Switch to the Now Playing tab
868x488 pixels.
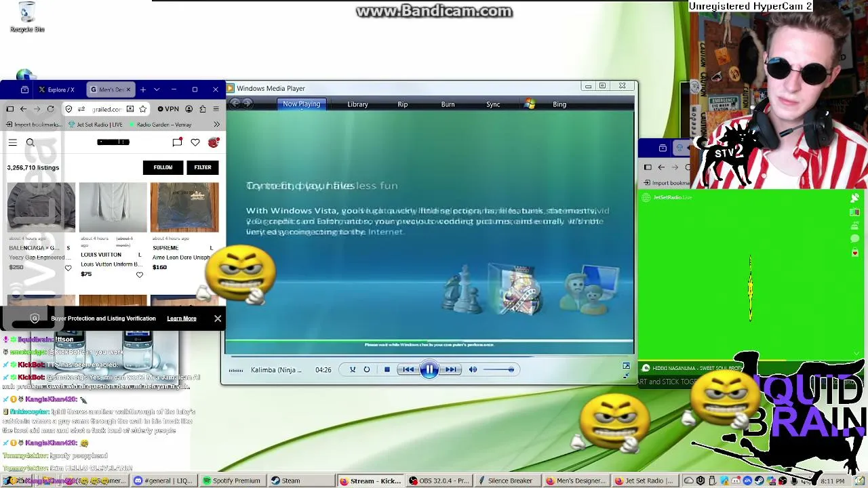coord(301,104)
